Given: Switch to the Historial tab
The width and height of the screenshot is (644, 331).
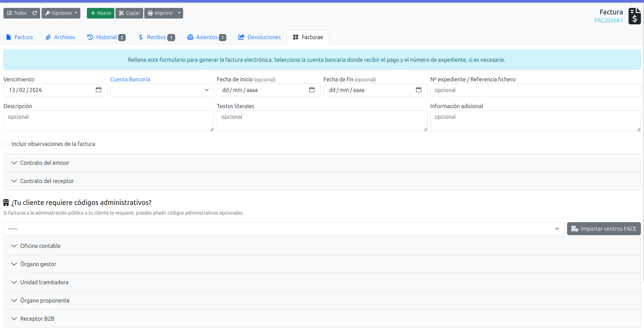Looking at the screenshot, I should (x=106, y=37).
